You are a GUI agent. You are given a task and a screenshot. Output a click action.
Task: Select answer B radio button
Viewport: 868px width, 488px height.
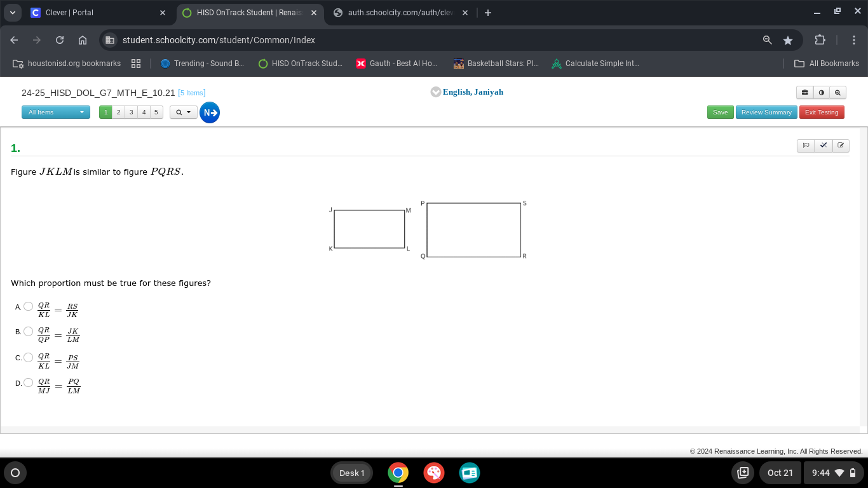[x=29, y=331]
